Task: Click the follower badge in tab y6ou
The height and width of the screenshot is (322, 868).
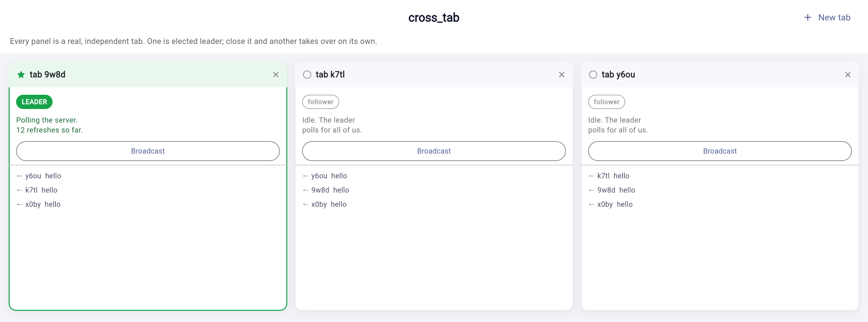Action: pyautogui.click(x=607, y=102)
